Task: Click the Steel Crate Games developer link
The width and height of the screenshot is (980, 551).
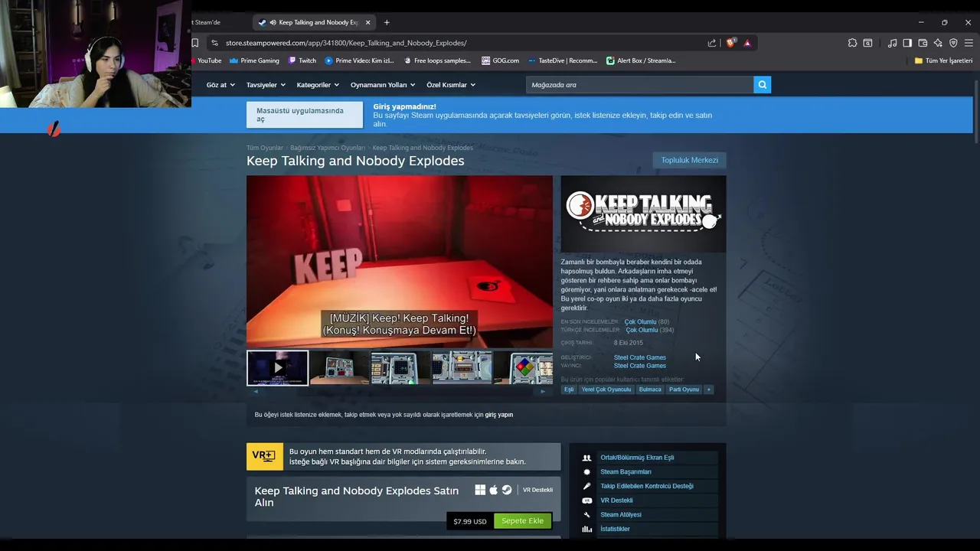Action: 639,357
